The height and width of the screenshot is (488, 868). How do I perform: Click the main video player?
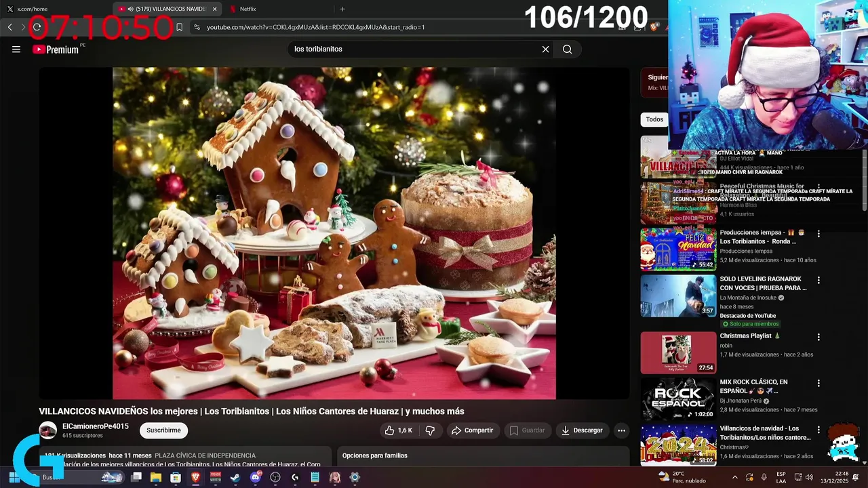pyautogui.click(x=334, y=233)
